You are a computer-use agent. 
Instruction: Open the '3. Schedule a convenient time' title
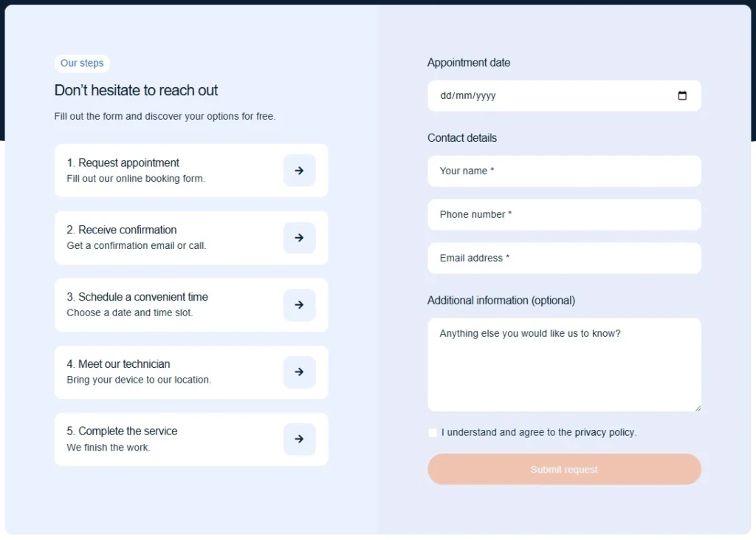(x=137, y=297)
